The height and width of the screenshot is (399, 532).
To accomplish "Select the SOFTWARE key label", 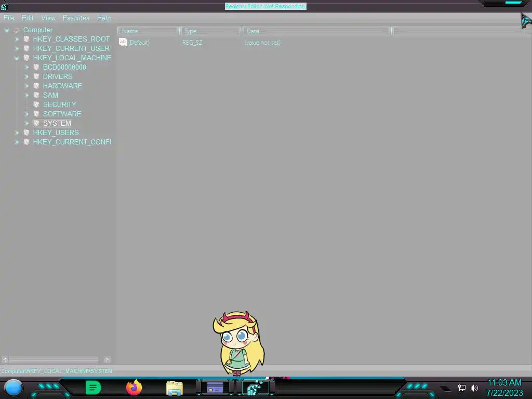I will (x=62, y=114).
